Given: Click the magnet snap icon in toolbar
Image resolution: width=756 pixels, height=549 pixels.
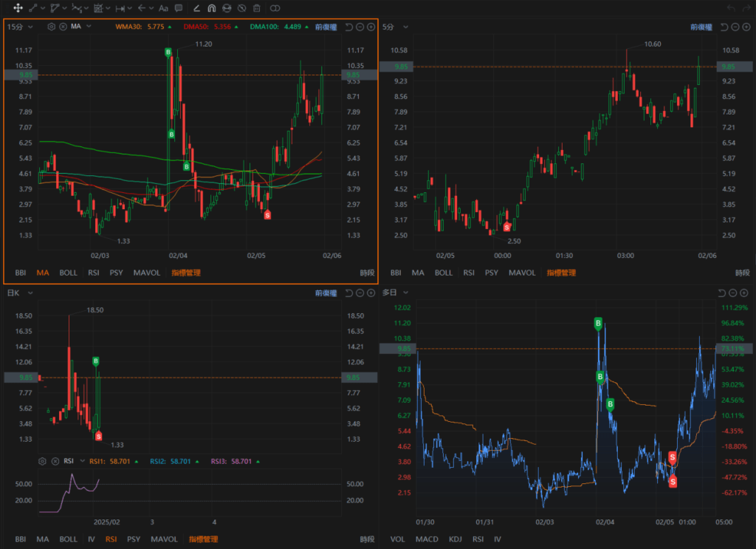Looking at the screenshot, I should 211,8.
